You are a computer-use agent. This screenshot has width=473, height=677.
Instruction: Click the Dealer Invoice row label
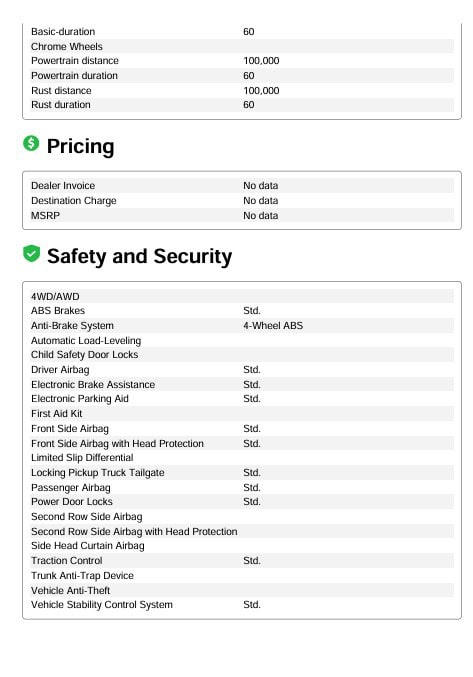coord(63,186)
